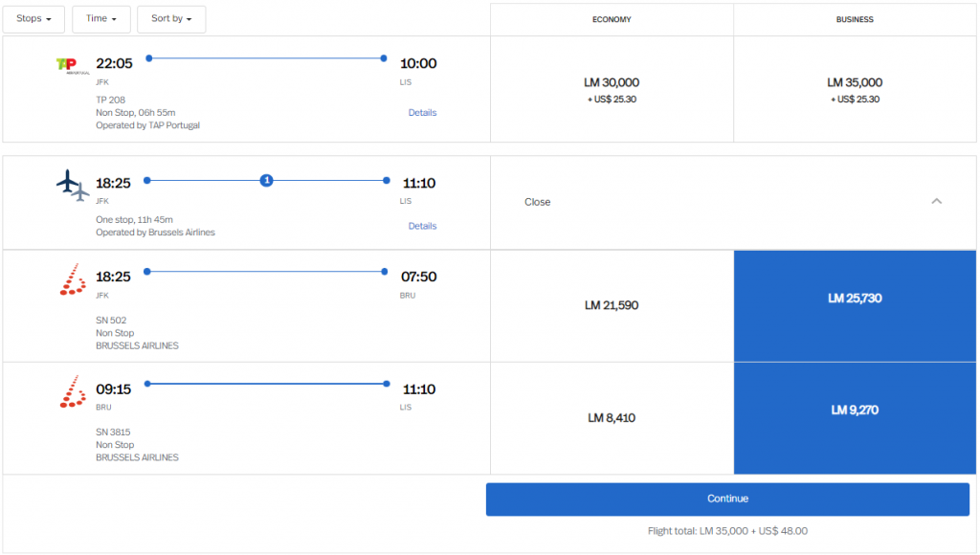Switch to the ECONOMY column header

point(611,19)
